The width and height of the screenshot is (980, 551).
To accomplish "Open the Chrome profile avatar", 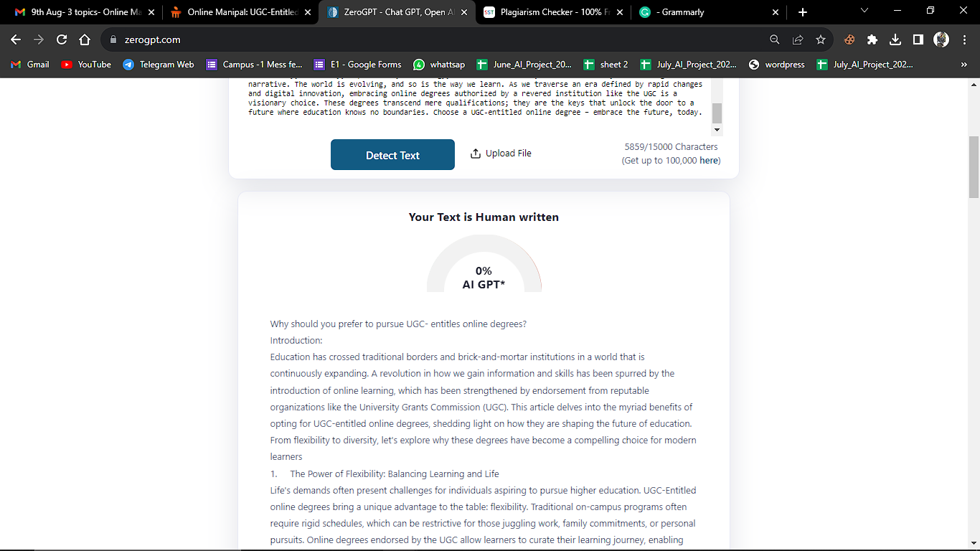I will click(x=941, y=40).
